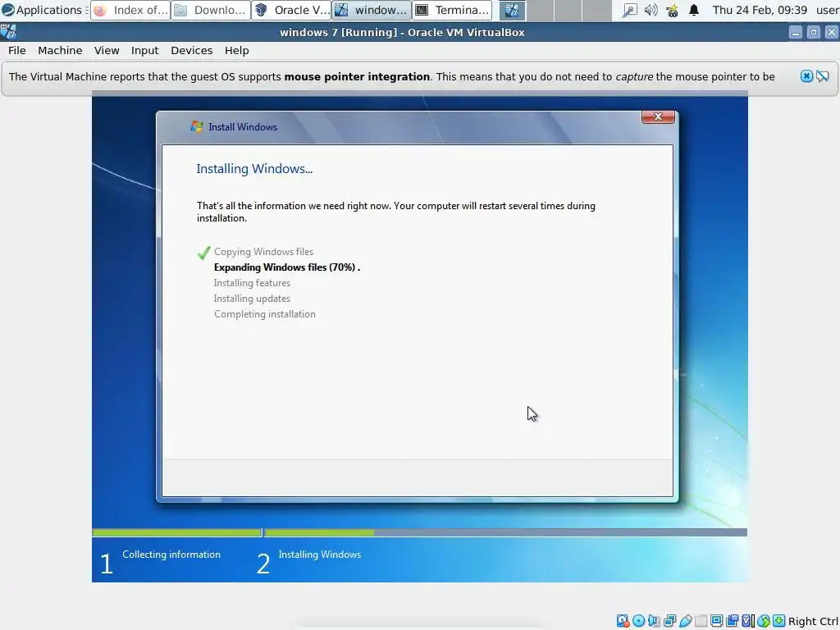Click the magnifier tray icon

[629, 10]
